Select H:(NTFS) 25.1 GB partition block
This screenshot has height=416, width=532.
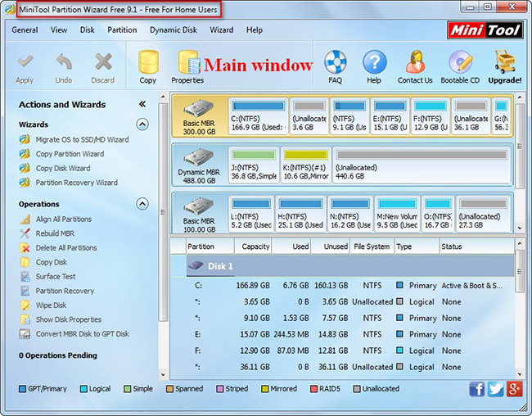click(x=300, y=215)
